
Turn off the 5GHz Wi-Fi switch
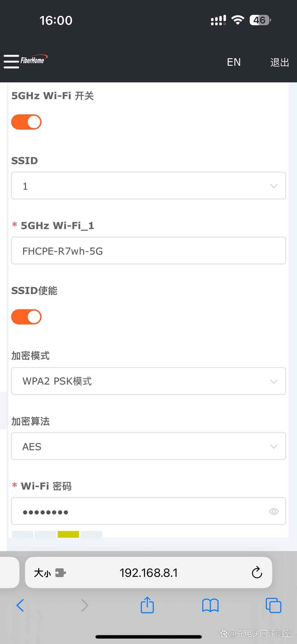(x=26, y=122)
